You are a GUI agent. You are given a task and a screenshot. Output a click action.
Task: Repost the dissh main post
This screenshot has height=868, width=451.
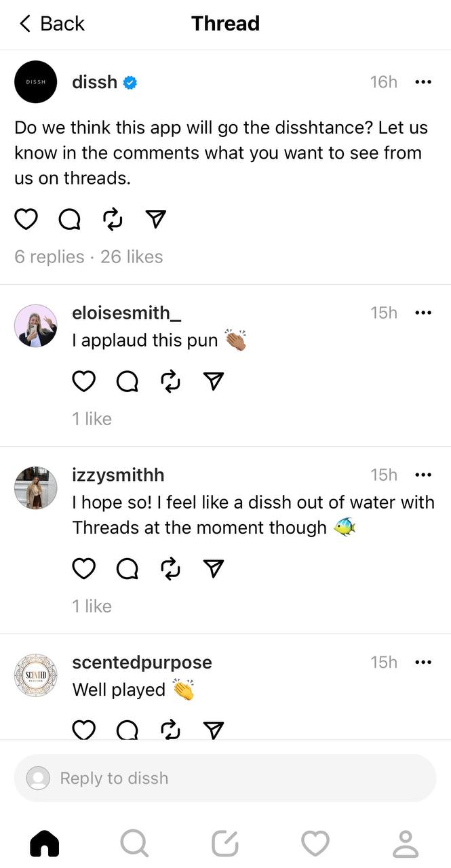tap(113, 219)
